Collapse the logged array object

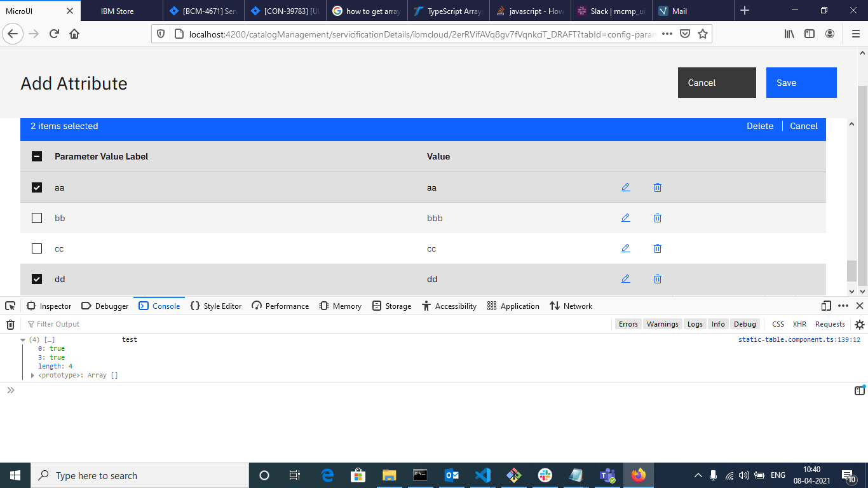click(23, 340)
